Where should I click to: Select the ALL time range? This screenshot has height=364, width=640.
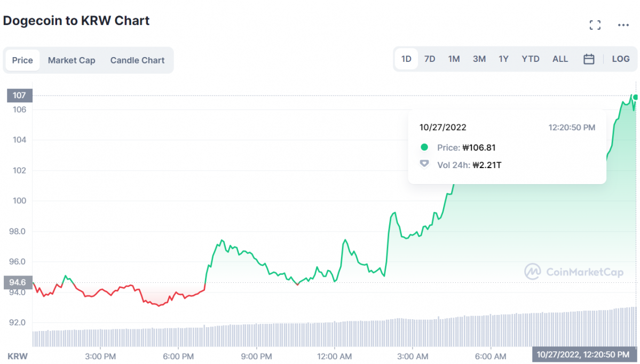click(560, 59)
